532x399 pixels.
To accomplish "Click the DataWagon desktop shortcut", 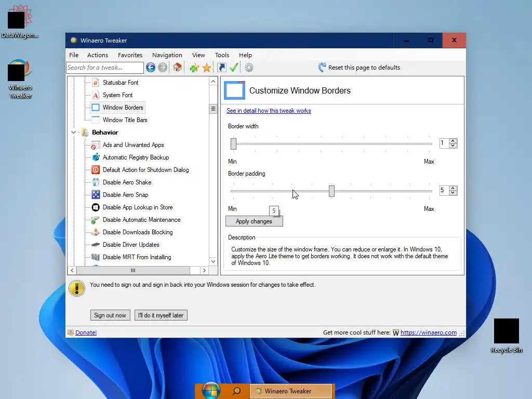I will [20, 22].
